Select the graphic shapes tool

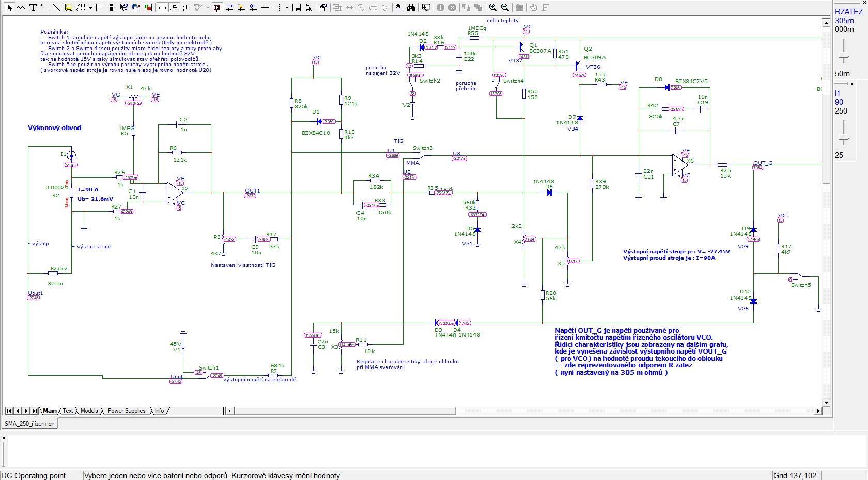point(81,8)
